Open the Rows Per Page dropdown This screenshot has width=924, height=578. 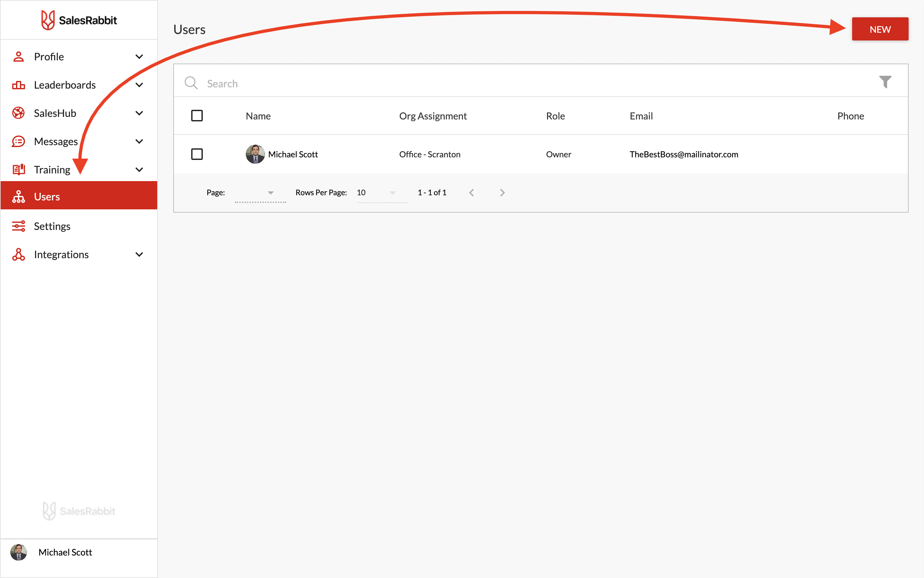(x=382, y=193)
